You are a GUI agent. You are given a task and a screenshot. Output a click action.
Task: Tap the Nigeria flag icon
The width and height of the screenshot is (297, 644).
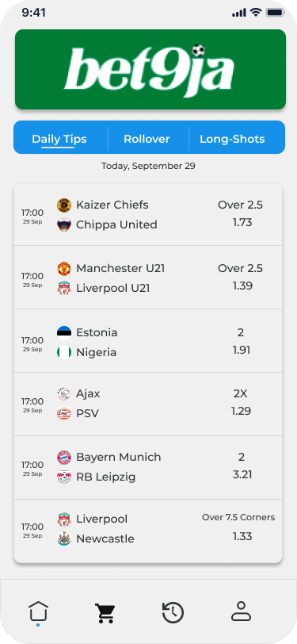(64, 352)
